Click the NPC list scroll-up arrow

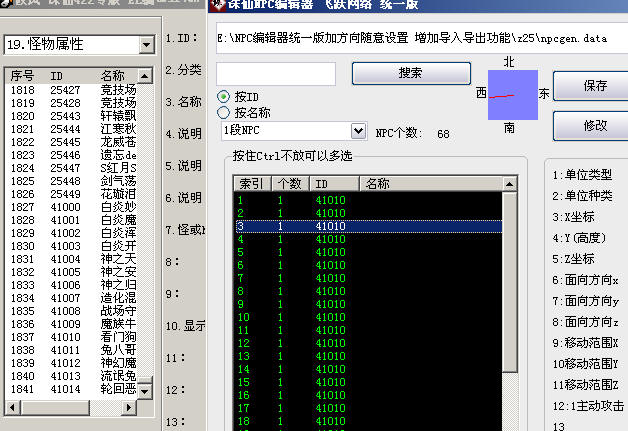point(510,184)
